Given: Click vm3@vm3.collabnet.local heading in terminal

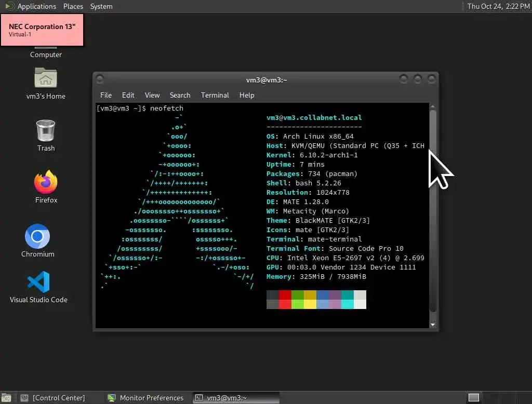Looking at the screenshot, I should 314,118.
